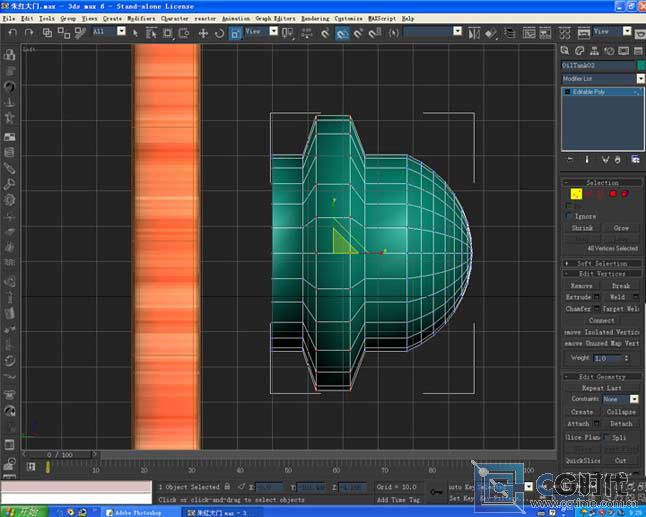Activate the Bind to Space Warp tool
This screenshot has width=646, height=517.
pos(80,33)
